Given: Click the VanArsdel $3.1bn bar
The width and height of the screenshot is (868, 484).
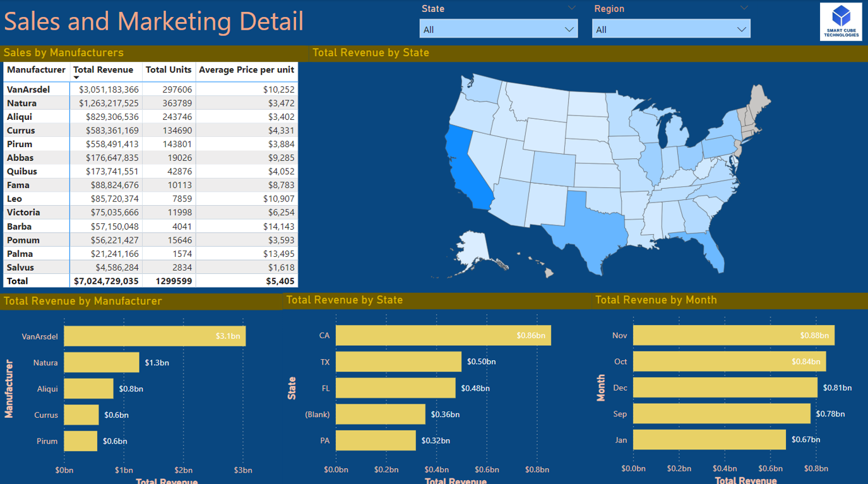Looking at the screenshot, I should pos(155,336).
